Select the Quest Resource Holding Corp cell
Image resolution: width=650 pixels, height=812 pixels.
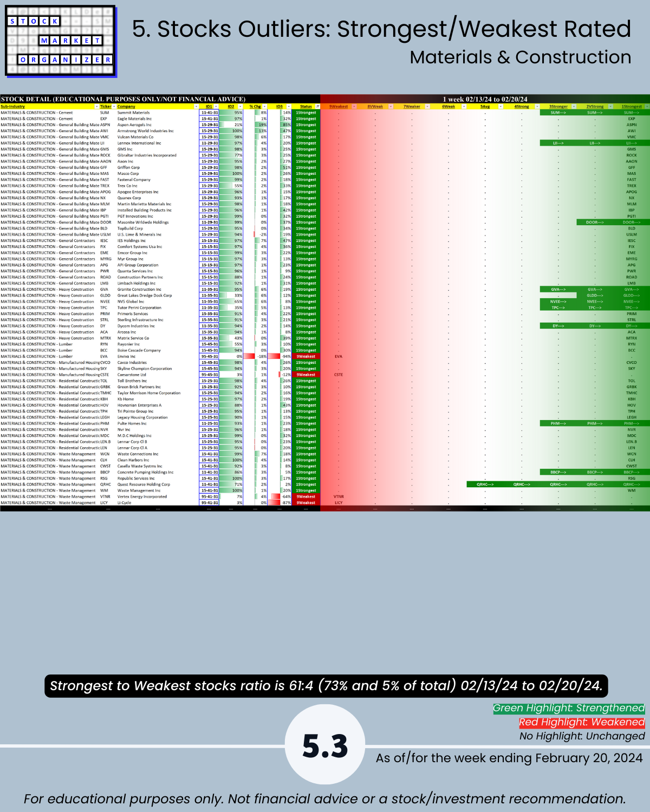[x=158, y=484]
